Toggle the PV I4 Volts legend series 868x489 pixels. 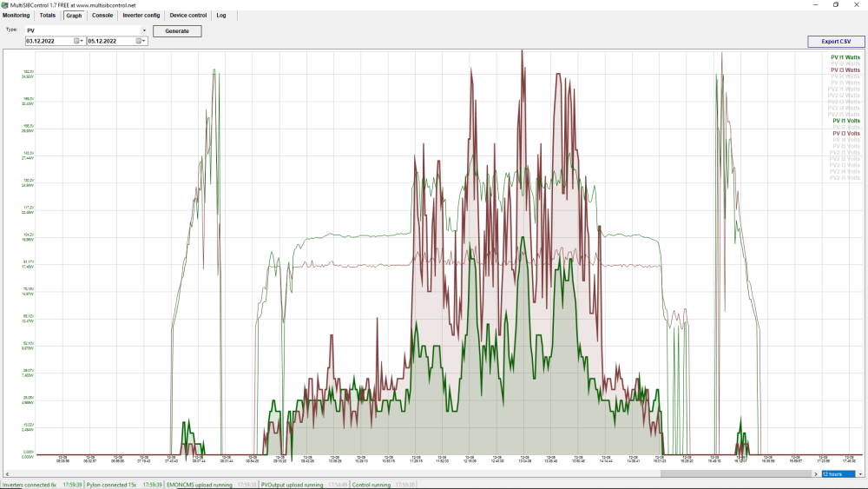(x=846, y=140)
